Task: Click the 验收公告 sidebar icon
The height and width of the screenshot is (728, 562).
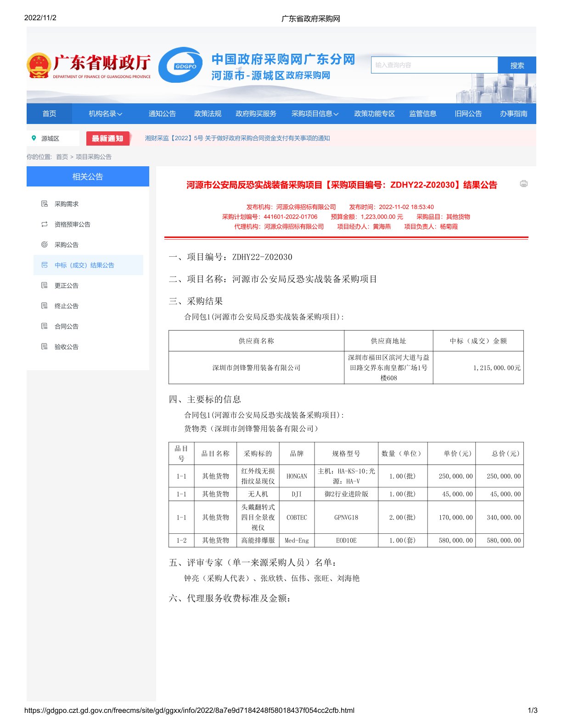Action: click(45, 347)
